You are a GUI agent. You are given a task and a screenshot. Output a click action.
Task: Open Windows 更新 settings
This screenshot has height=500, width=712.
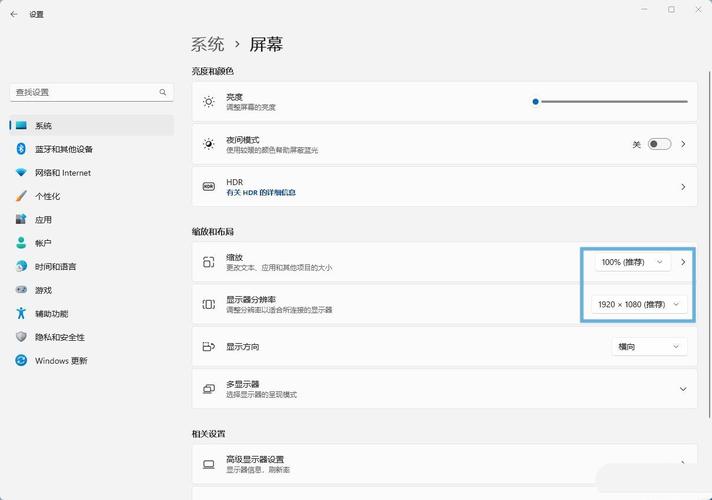pyautogui.click(x=92, y=361)
